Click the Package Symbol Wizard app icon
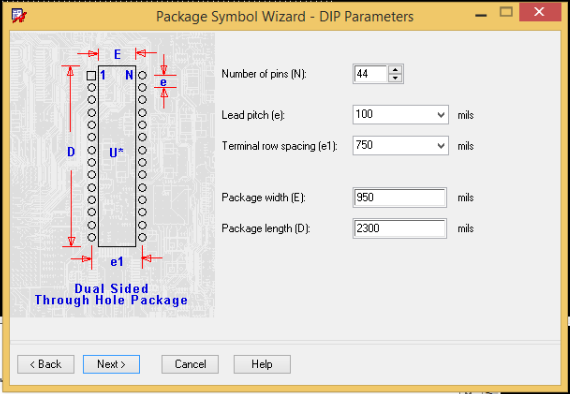This screenshot has height=394, width=570. tap(19, 16)
